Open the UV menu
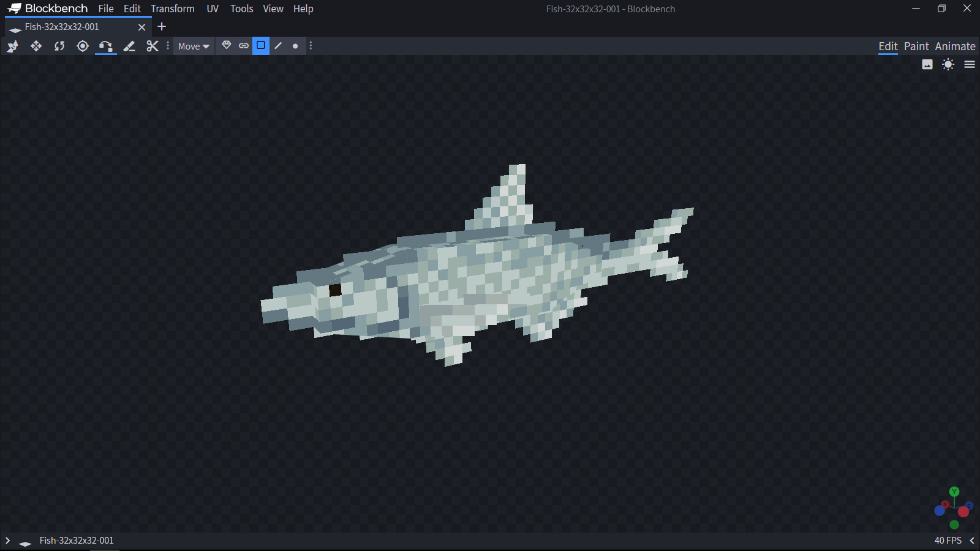The width and height of the screenshot is (980, 551). pos(213,9)
